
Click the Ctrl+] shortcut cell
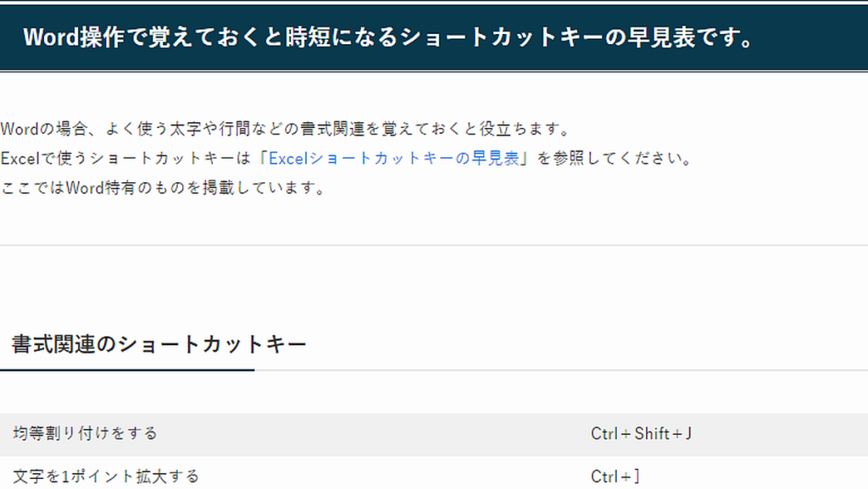pyautogui.click(x=615, y=475)
